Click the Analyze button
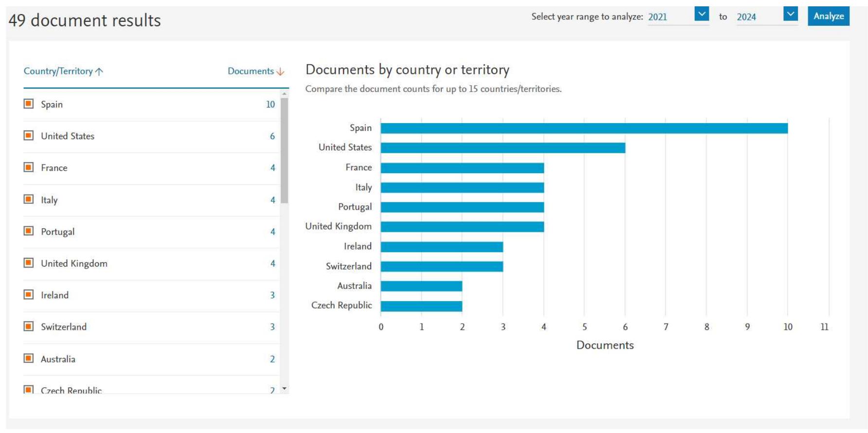Image resolution: width=868 pixels, height=433 pixels. click(828, 16)
